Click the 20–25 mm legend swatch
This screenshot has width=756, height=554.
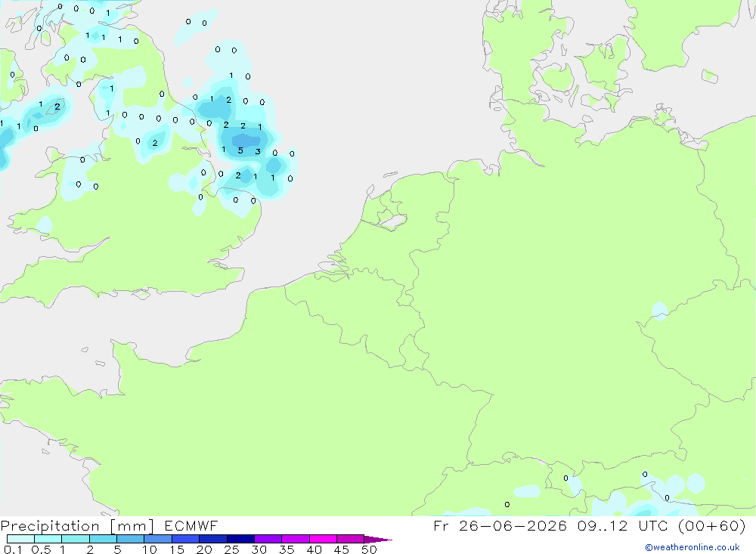pos(213,539)
